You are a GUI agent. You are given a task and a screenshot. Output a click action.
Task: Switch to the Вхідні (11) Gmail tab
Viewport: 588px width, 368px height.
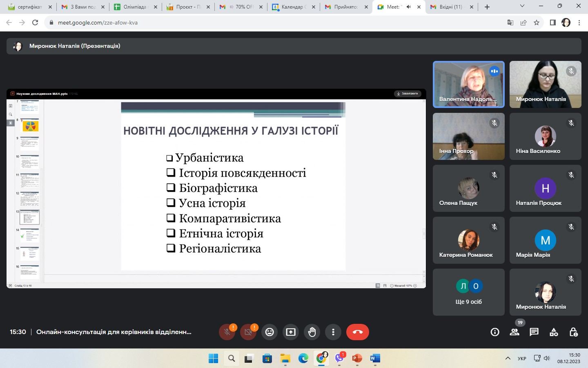tap(451, 7)
